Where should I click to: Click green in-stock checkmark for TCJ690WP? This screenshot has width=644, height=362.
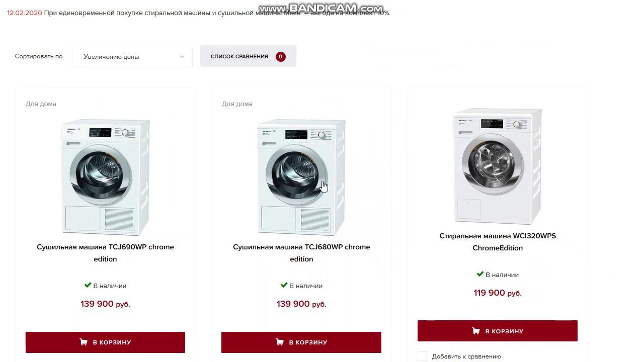[x=88, y=285]
